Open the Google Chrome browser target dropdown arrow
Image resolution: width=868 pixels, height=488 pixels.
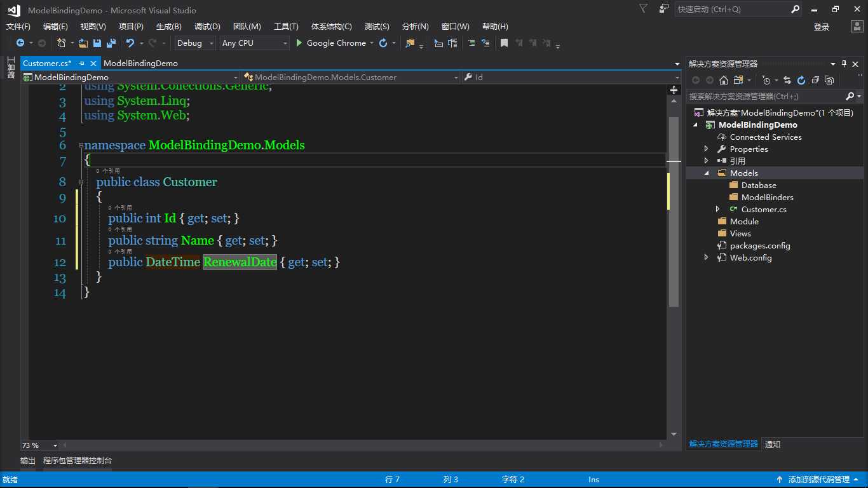coord(372,43)
